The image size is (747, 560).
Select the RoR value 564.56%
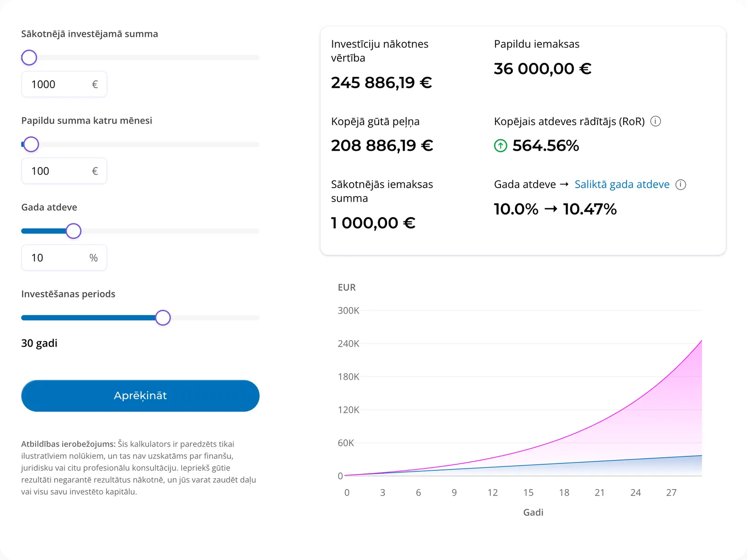(546, 146)
